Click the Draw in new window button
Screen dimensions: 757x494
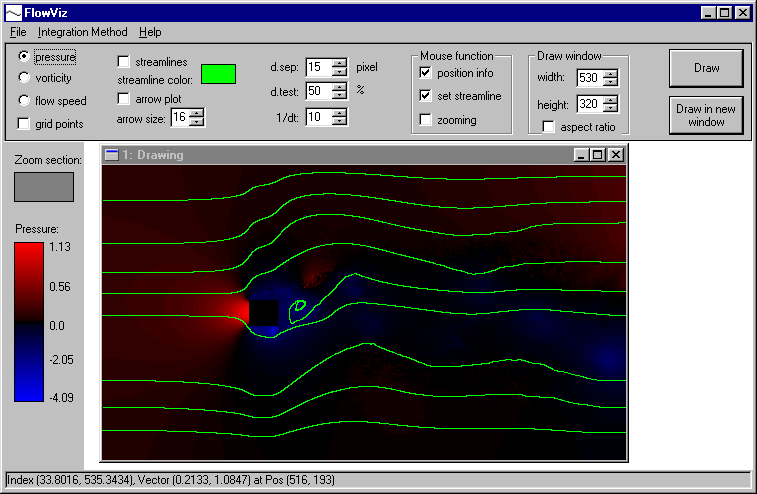706,115
